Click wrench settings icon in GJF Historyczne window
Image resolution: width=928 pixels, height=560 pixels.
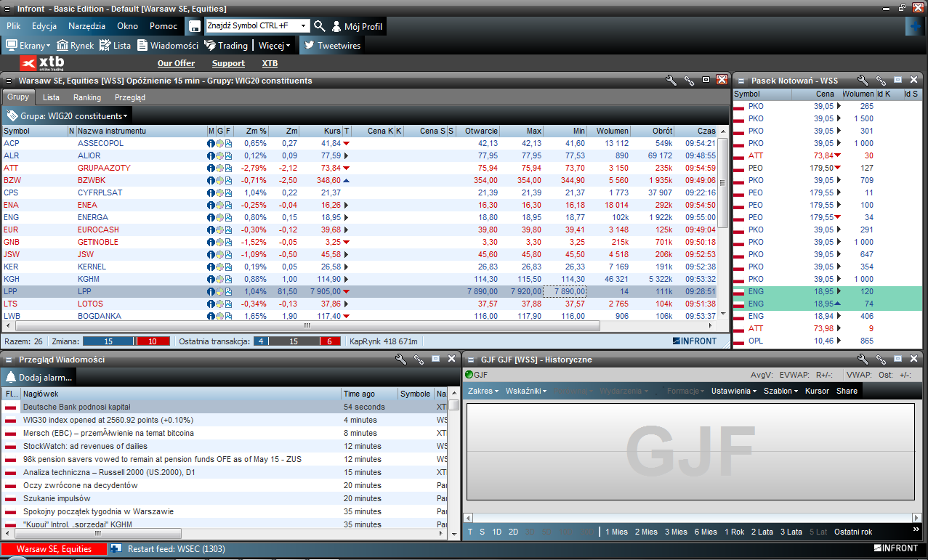(863, 359)
